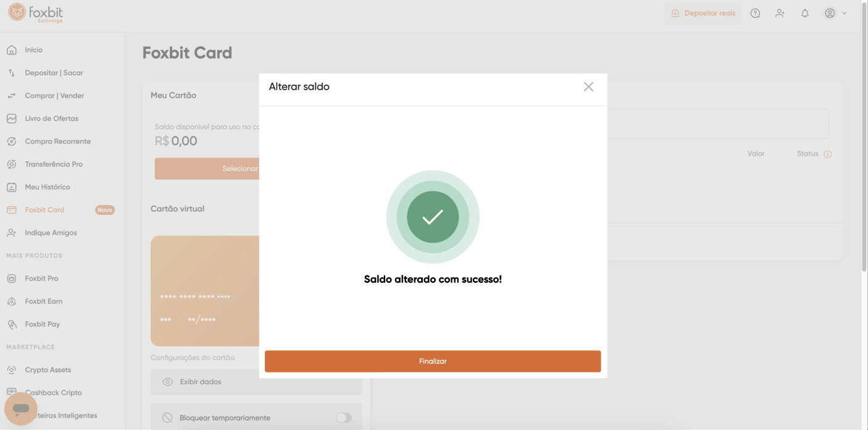Image resolution: width=868 pixels, height=430 pixels.
Task: Click the Indique Amigos person icon
Action: coord(11,233)
